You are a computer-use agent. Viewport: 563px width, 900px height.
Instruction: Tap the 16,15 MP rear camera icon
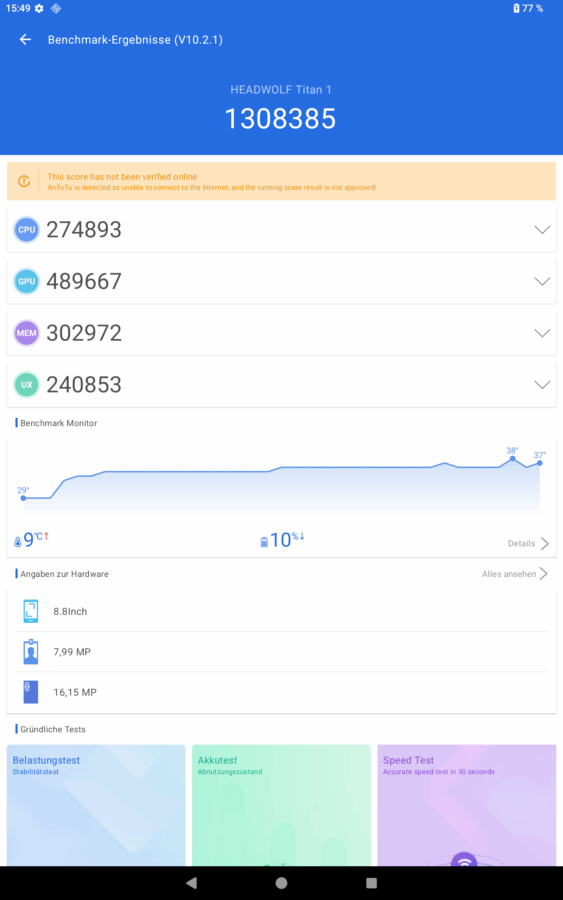30,692
